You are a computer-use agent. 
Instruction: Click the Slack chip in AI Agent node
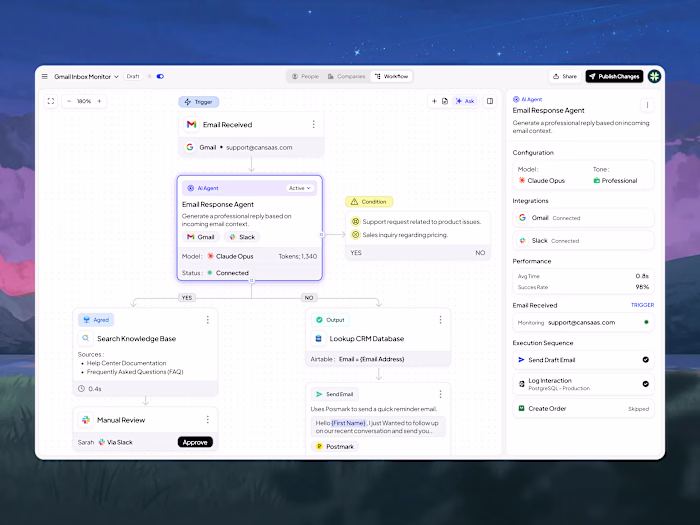coord(242,237)
